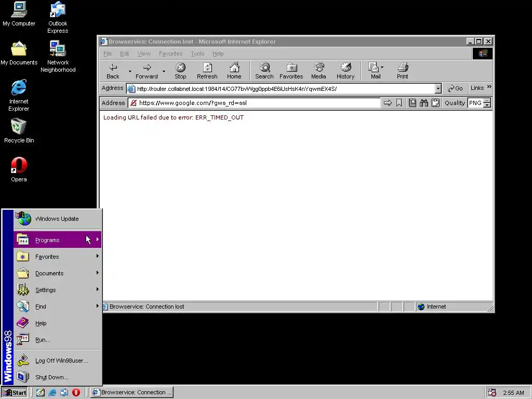Click Show Desktop quick launch icon
The width and height of the screenshot is (532, 399).
[x=41, y=392]
